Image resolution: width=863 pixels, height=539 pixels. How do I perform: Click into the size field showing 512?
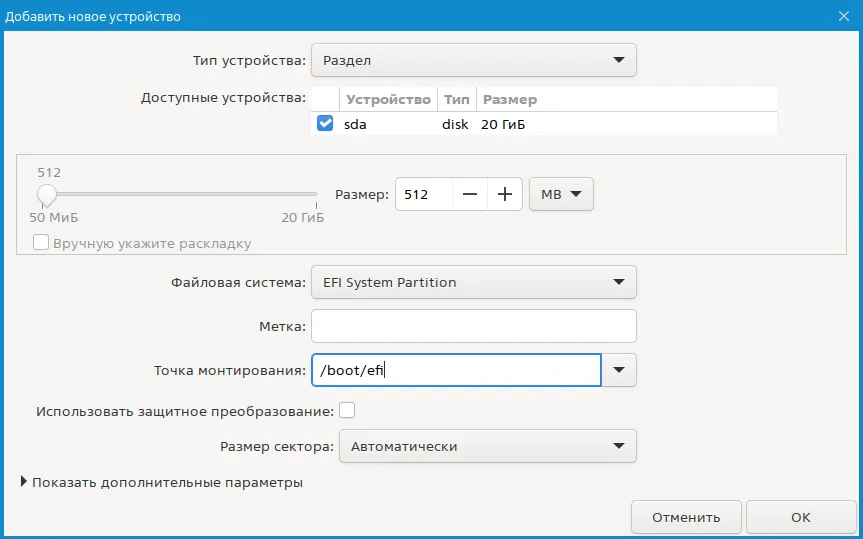424,194
